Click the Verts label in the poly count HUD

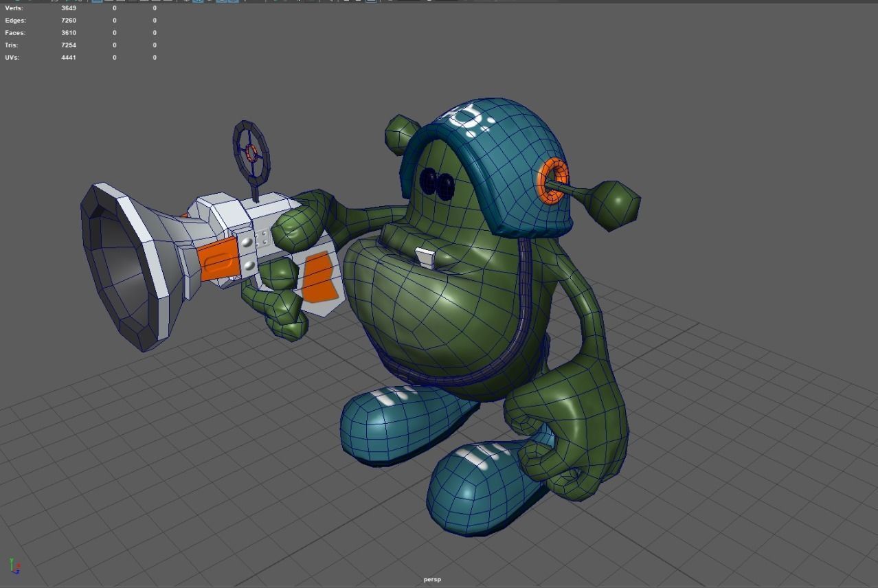[14, 8]
